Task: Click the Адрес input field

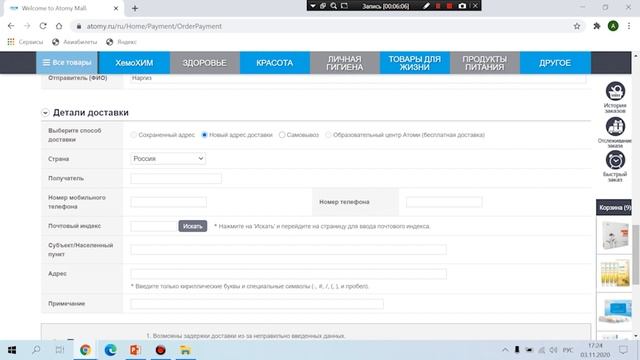Action: click(289, 274)
